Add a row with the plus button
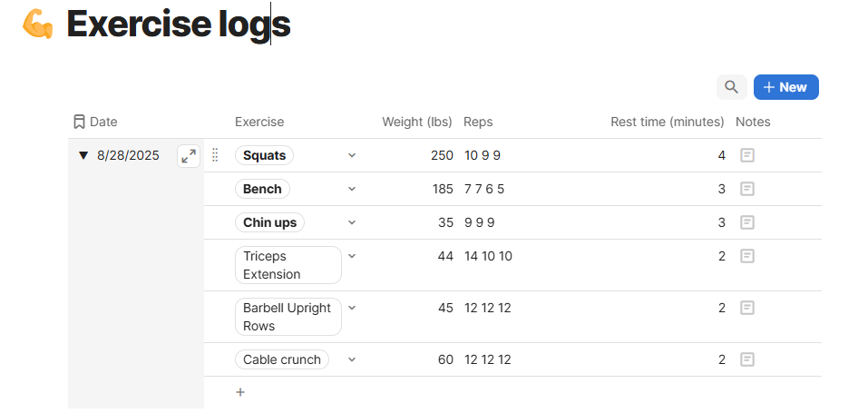Image resolution: width=868 pixels, height=413 pixels. click(240, 392)
